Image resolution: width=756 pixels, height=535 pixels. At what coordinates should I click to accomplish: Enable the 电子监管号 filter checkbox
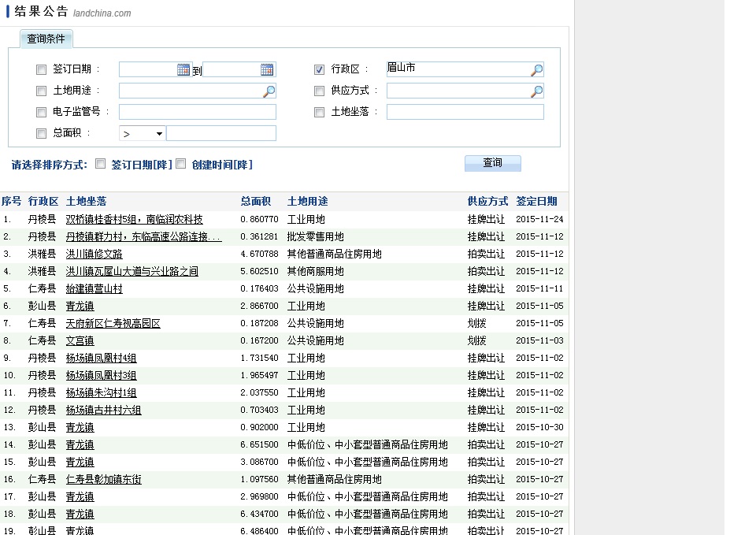(42, 112)
